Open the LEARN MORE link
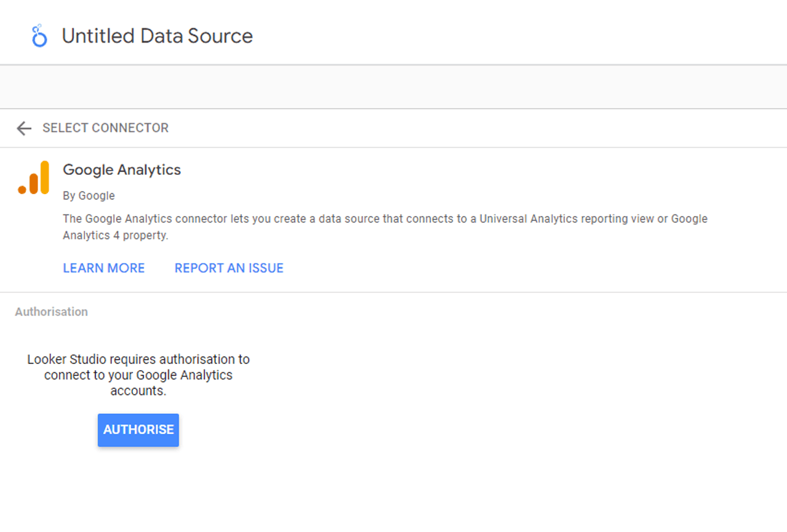The width and height of the screenshot is (787, 532). pos(104,268)
